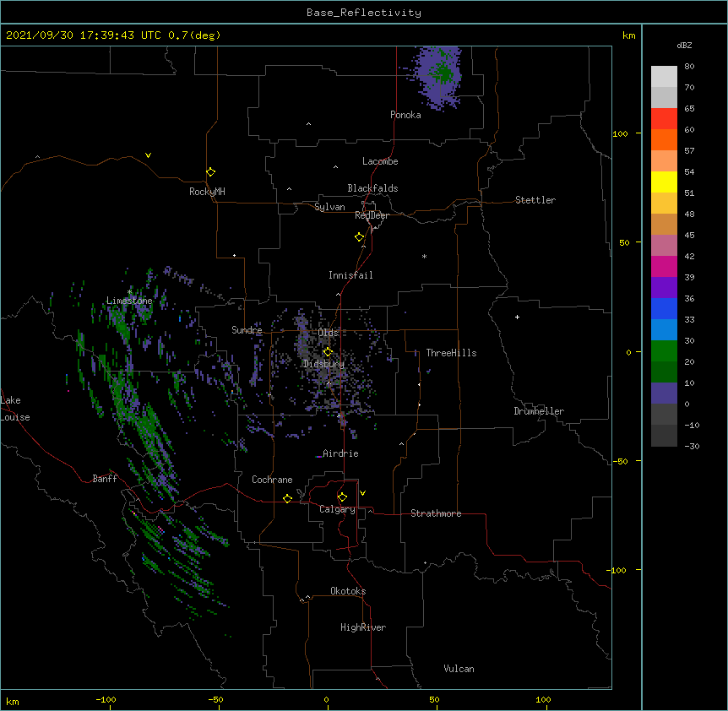Click the yellow marker between Olds and Didsbury
Image resolution: width=728 pixels, height=711 pixels.
(x=328, y=351)
